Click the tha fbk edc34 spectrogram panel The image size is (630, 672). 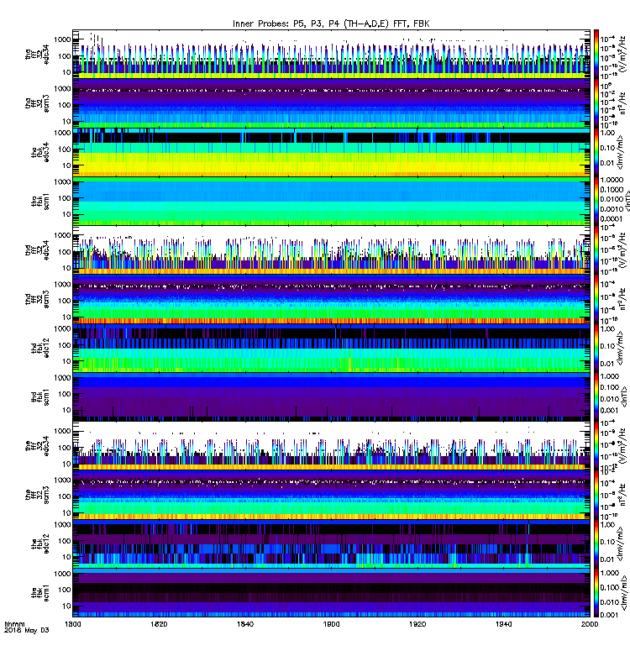tap(331, 152)
